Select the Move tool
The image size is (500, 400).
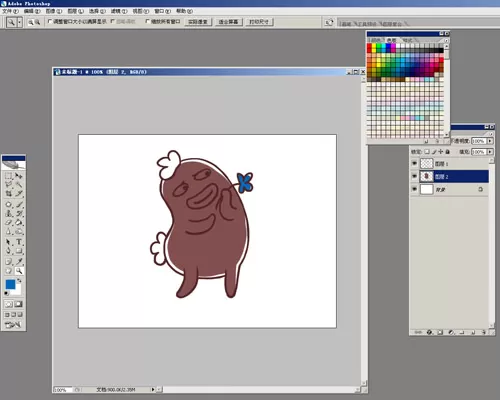coord(19,176)
